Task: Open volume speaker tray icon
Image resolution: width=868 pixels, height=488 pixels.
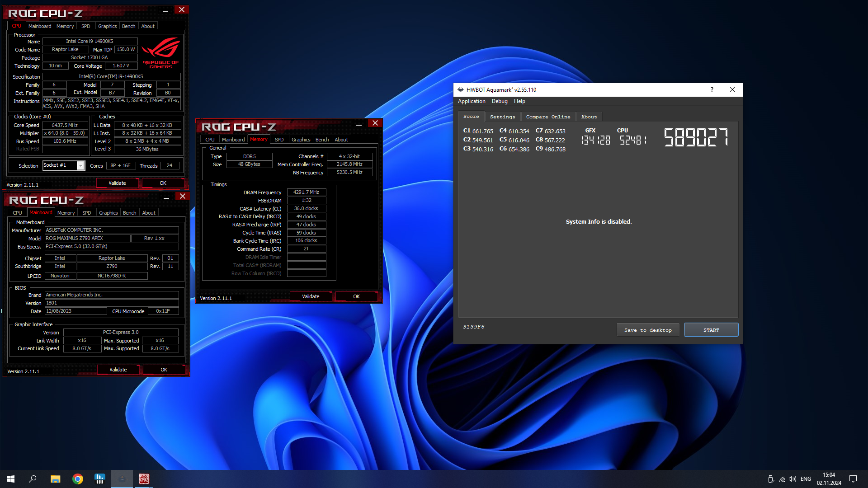Action: (x=793, y=479)
